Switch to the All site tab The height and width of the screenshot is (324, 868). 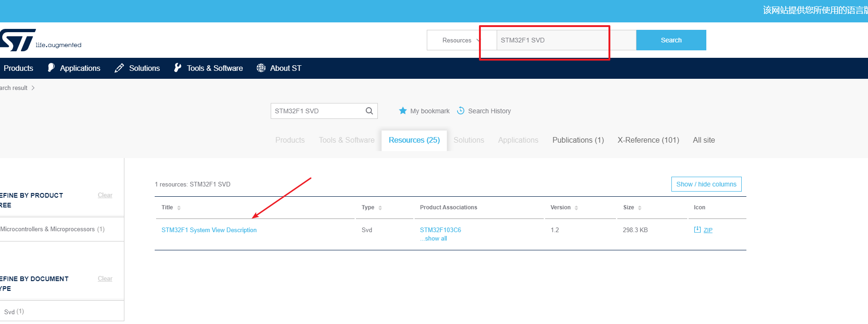point(704,140)
